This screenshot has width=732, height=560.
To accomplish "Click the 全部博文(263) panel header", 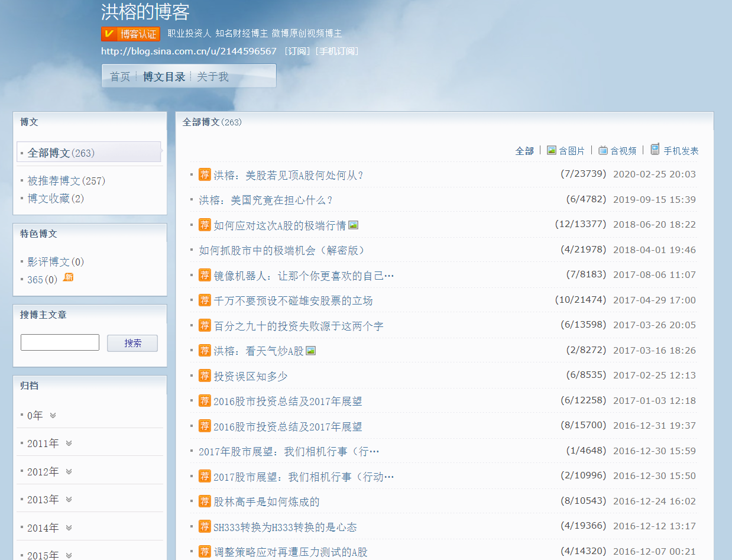I will point(212,122).
